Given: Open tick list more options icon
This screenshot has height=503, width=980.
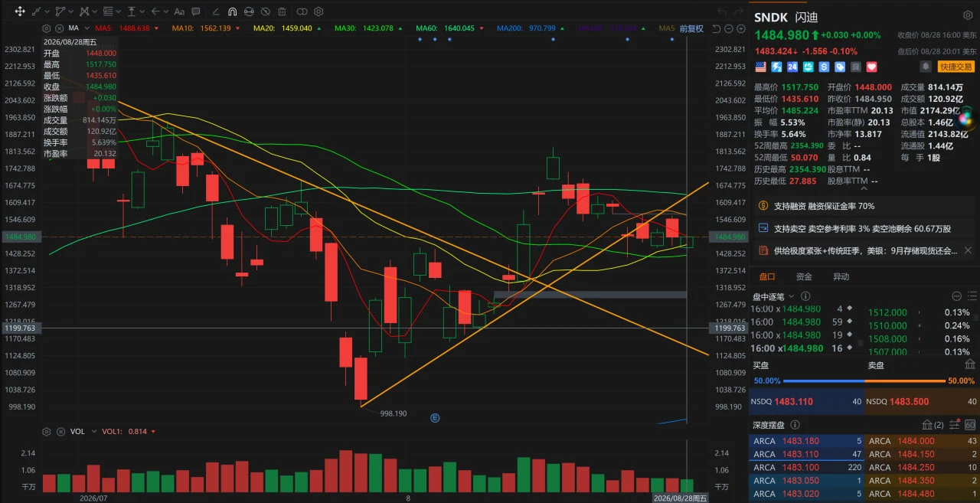Looking at the screenshot, I should (x=956, y=296).
